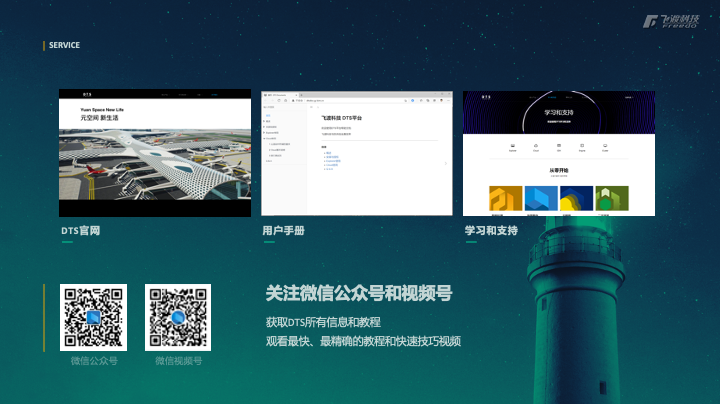Click the 关注微信公众号和视频号 heading
Screen dimensions: 720x404
(x=359, y=293)
